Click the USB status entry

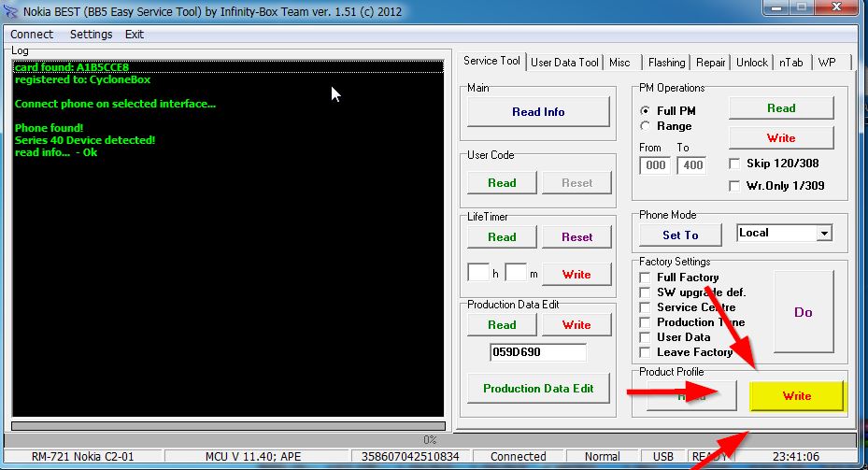[x=663, y=457]
